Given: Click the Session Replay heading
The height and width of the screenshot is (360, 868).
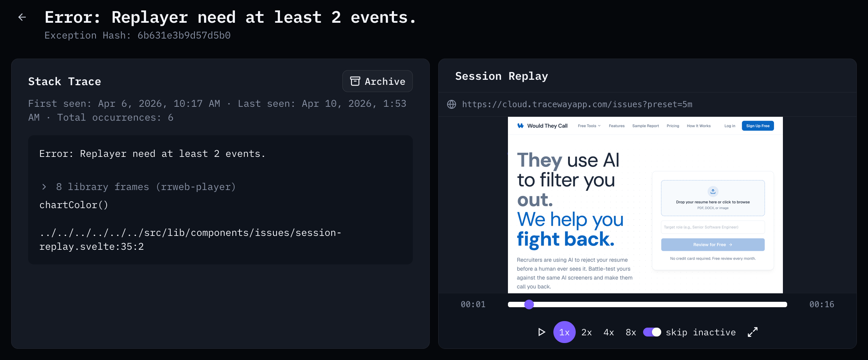Looking at the screenshot, I should pos(501,76).
